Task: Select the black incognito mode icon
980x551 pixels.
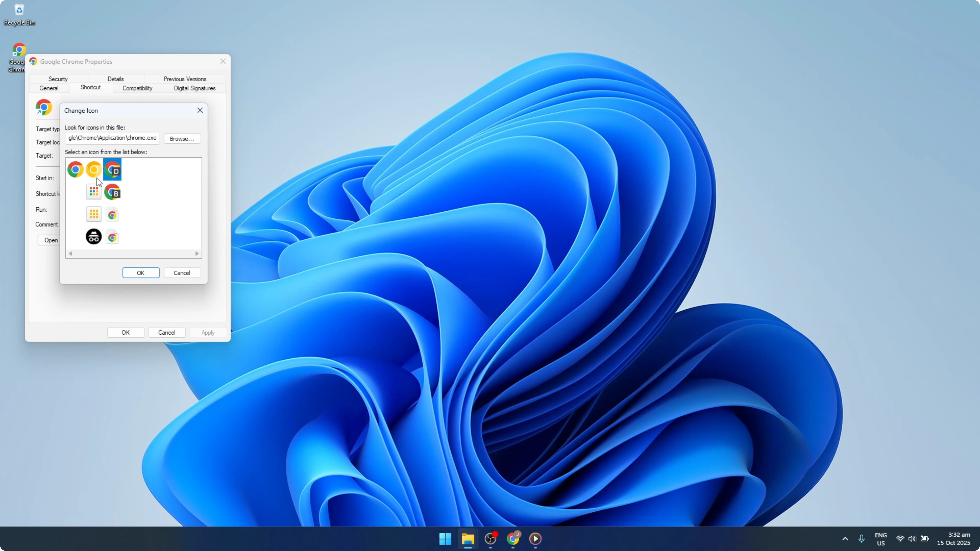Action: pos(93,237)
